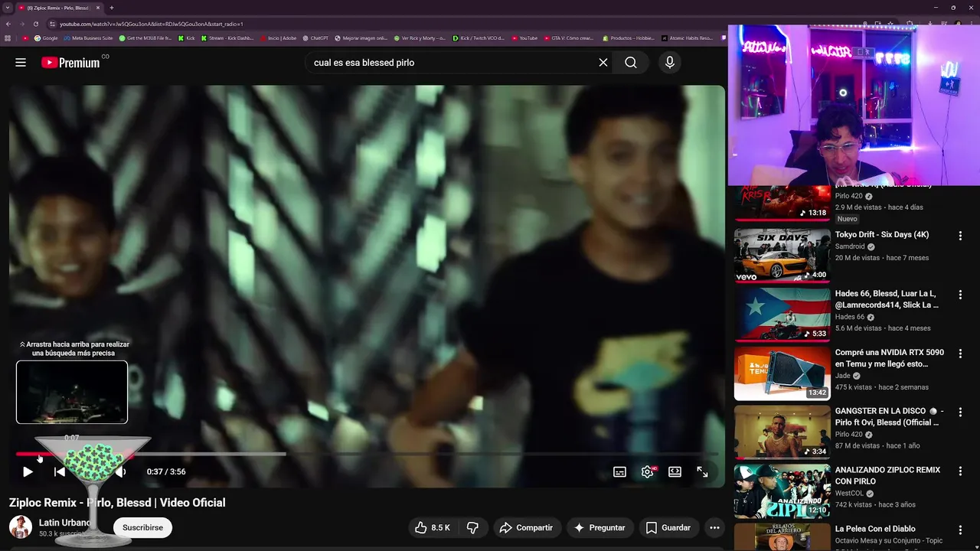Open the Samdroid channel name
Viewport: 980px width, 551px height.
850,246
